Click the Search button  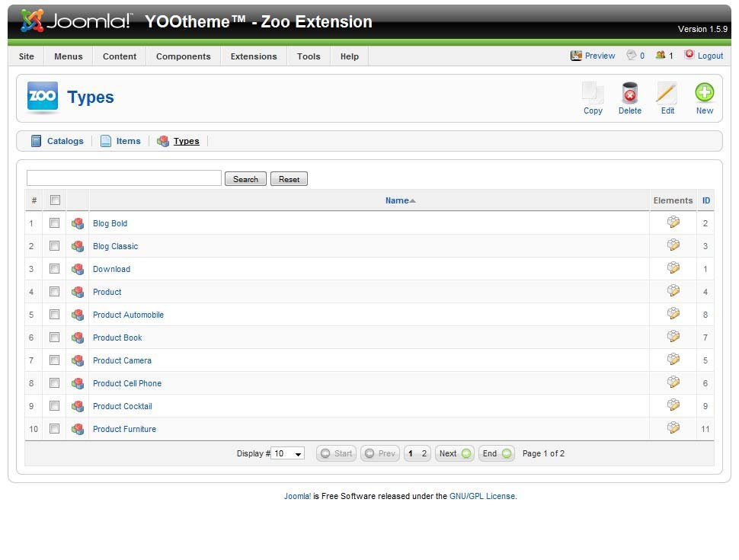tap(245, 179)
